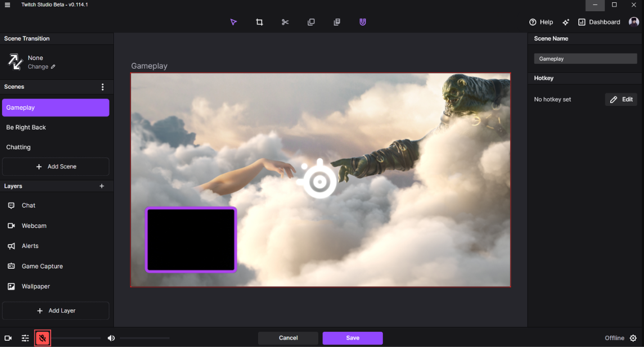Image resolution: width=644 pixels, height=347 pixels.
Task: Select the Gameplay scene
Action: (x=56, y=107)
